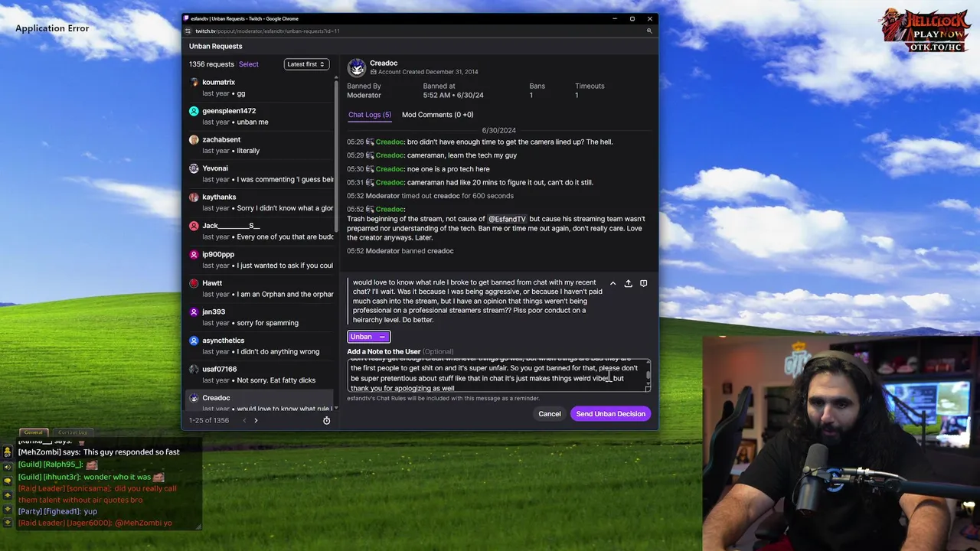Image resolution: width=980 pixels, height=551 pixels.
Task: Open the usaf07166 'Not sorry' request
Action: click(260, 375)
